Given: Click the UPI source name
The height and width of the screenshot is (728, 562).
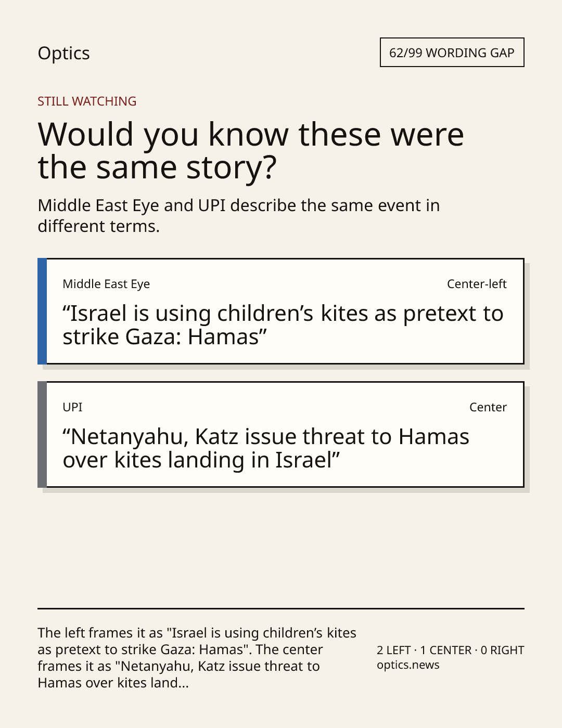Looking at the screenshot, I should click(x=72, y=407).
